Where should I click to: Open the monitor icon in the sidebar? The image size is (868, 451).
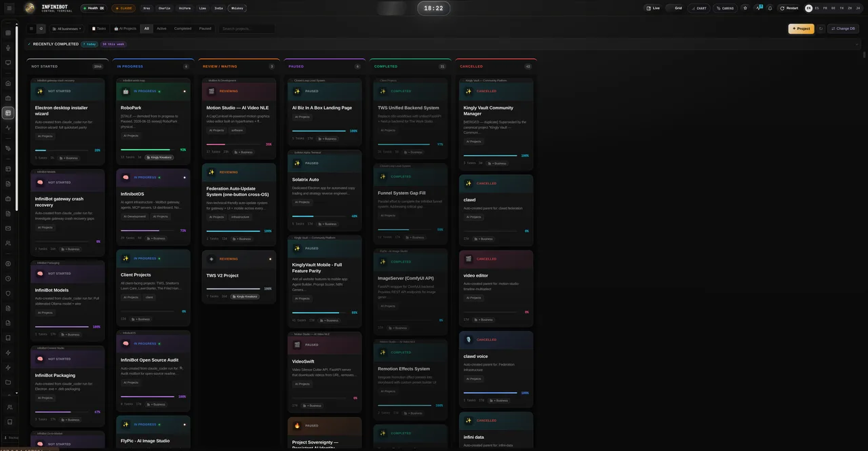tap(8, 62)
